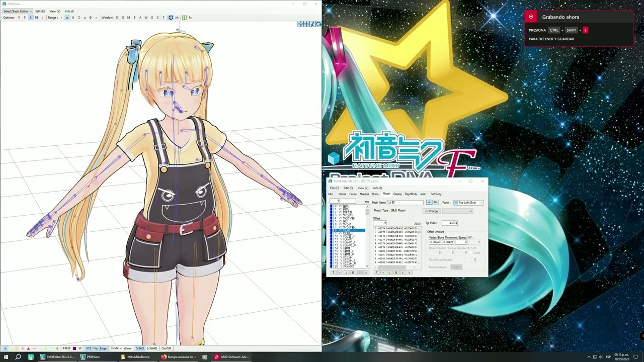
Task: Click the rotate gizmo icon in the viewport's top-right corner
Action: point(318,24)
